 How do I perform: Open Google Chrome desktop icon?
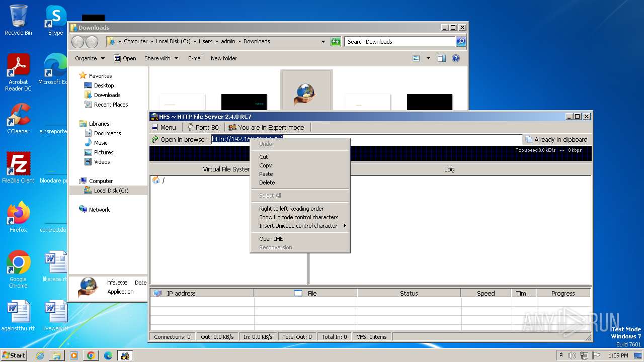coord(18,270)
